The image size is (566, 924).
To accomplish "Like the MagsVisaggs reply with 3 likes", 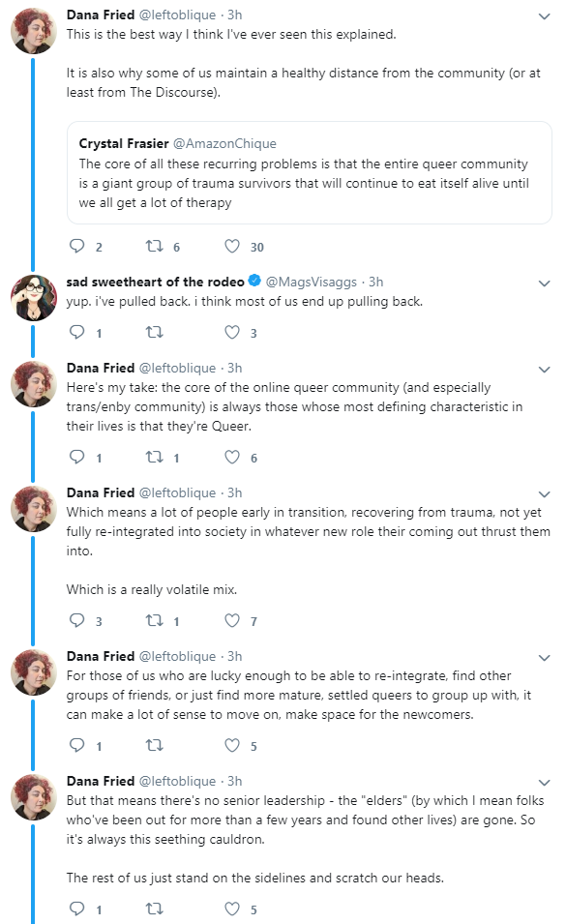I will point(232,333).
